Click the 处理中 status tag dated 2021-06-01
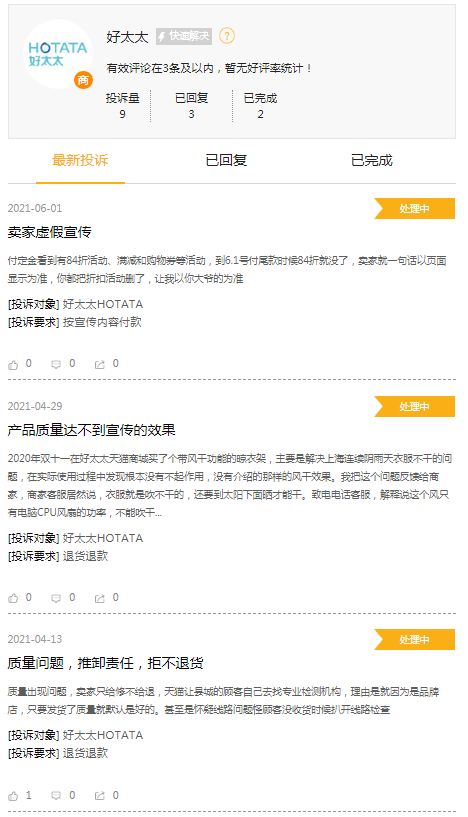Viewport: 468px width, 817px height. tap(414, 208)
